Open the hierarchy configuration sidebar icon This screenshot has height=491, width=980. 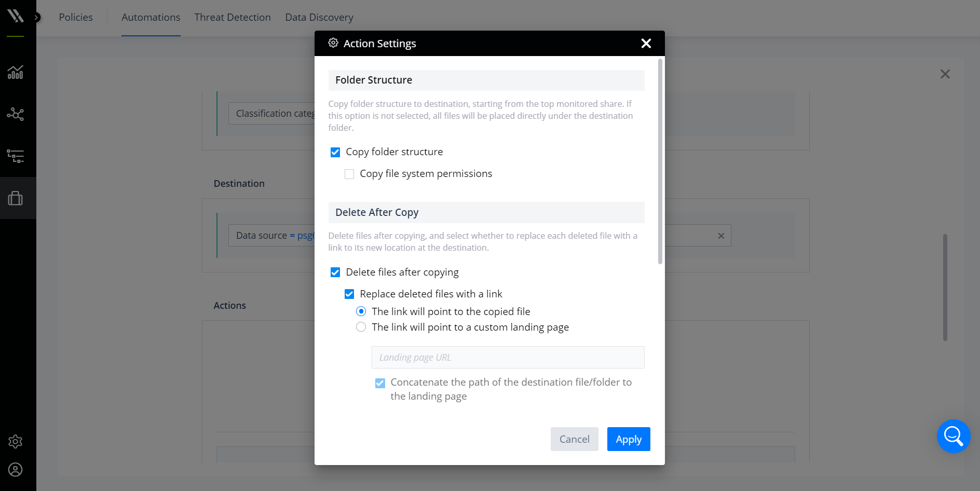click(16, 156)
